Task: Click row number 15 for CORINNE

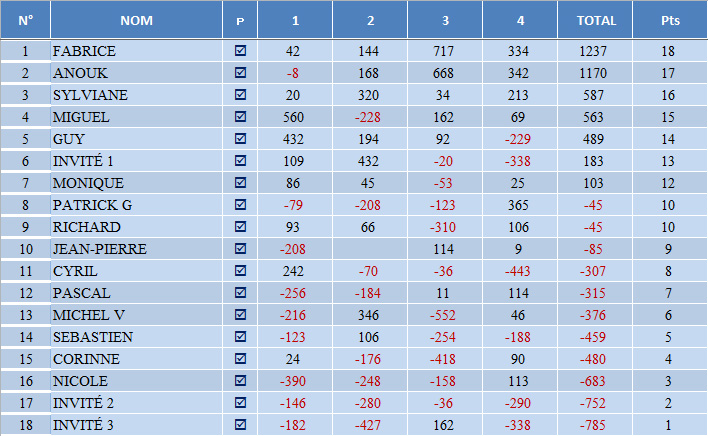Action: (x=26, y=359)
